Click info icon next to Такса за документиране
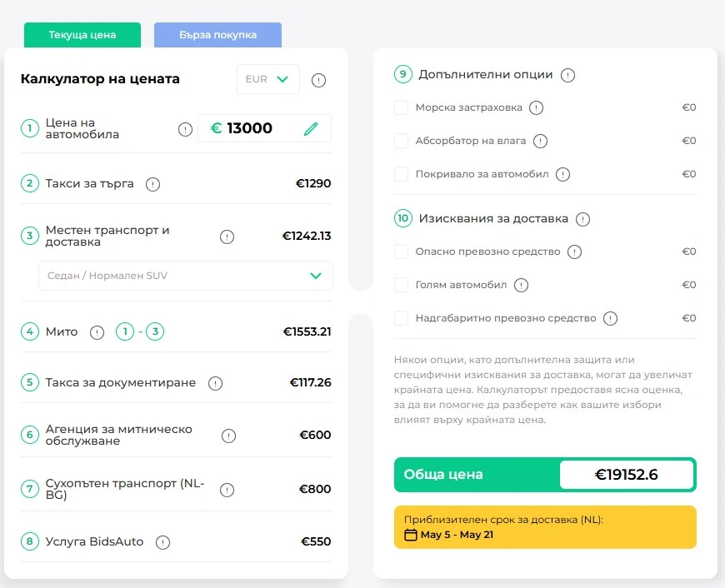 point(215,383)
